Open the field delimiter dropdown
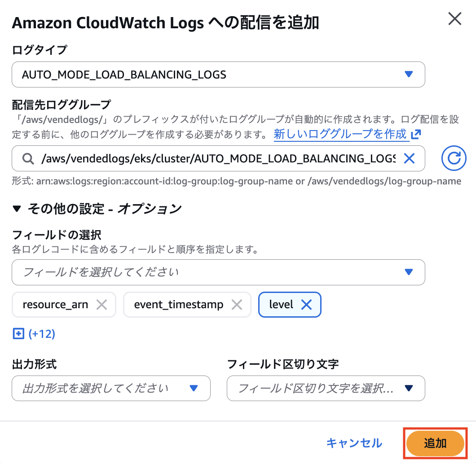This screenshot has width=476, height=463. (326, 388)
